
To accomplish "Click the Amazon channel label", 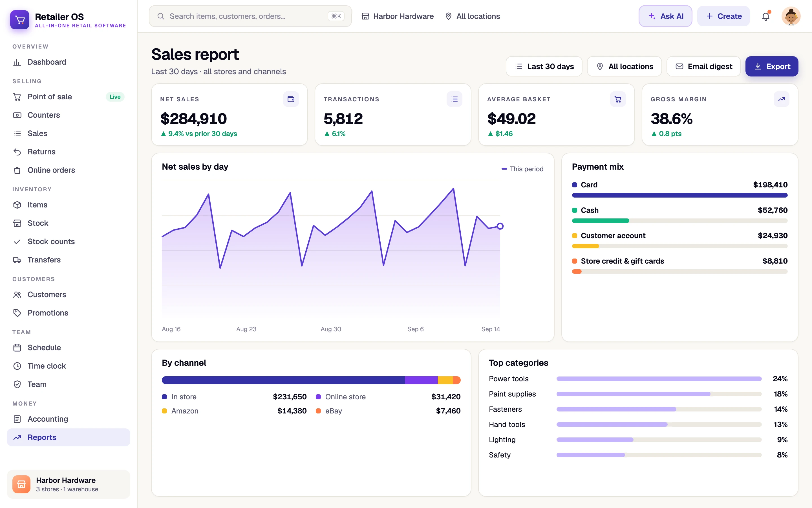I will point(185,411).
